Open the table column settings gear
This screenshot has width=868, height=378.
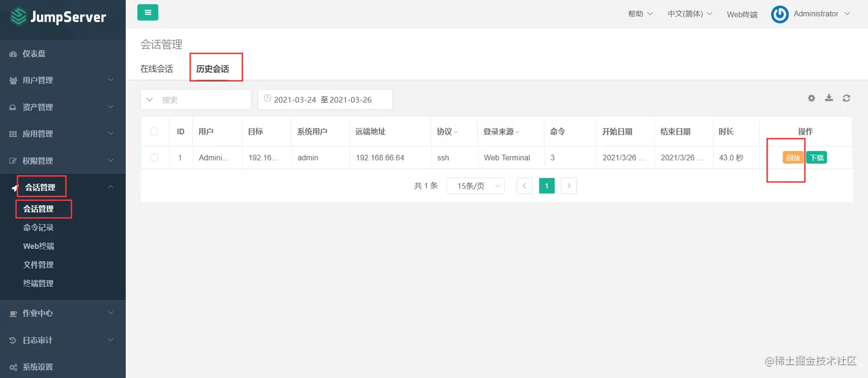tap(811, 98)
